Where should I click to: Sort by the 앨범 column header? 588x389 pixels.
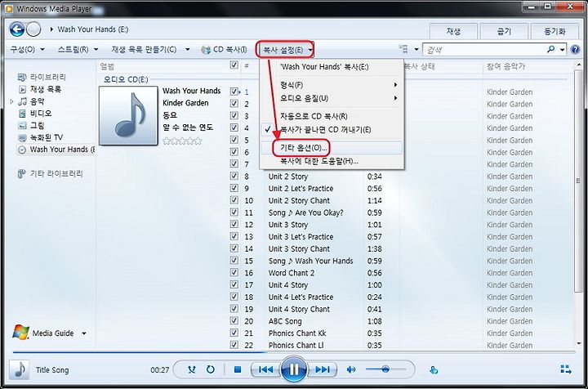(107, 66)
